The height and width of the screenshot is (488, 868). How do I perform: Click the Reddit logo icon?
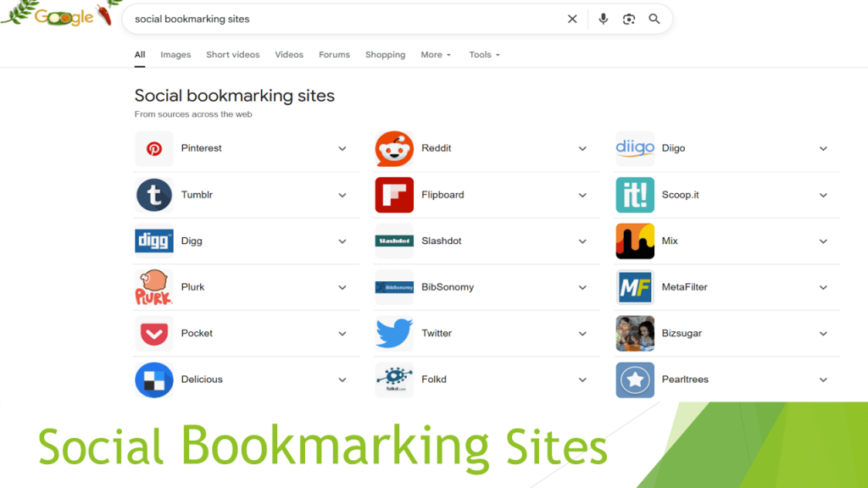click(394, 148)
